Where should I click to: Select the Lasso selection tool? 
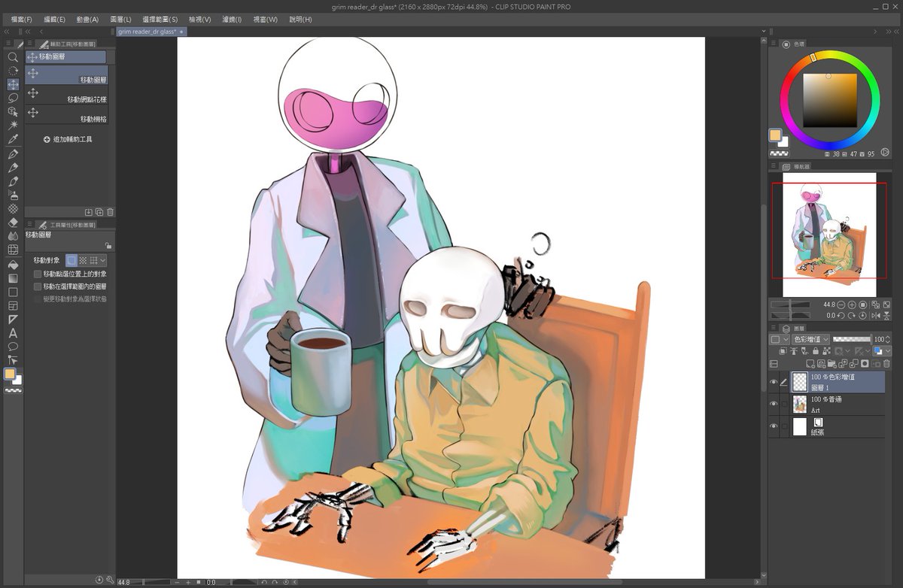pos(13,98)
